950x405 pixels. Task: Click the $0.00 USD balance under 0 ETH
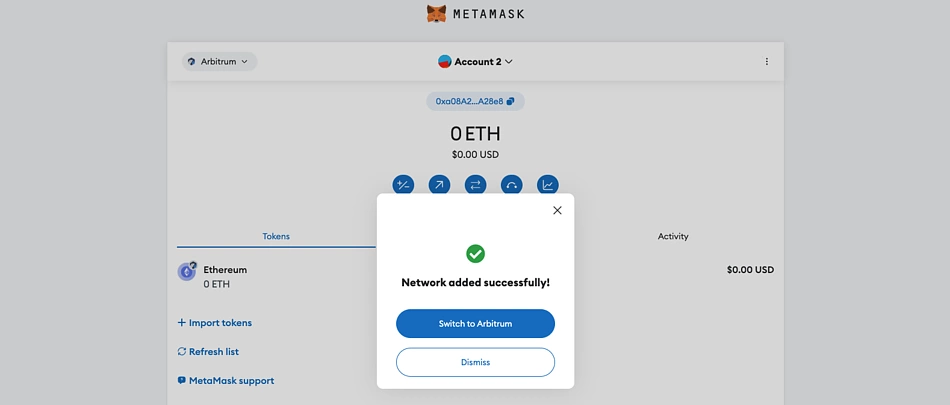[x=476, y=155]
